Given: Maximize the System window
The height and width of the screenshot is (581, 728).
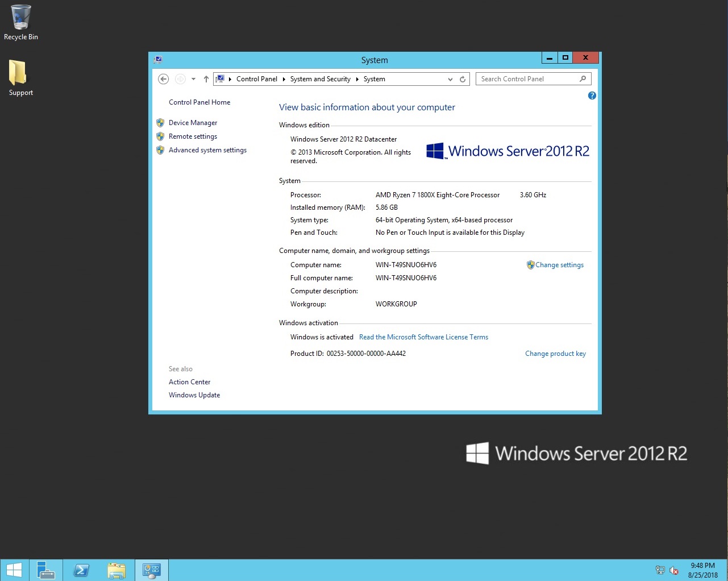Looking at the screenshot, I should pos(565,58).
